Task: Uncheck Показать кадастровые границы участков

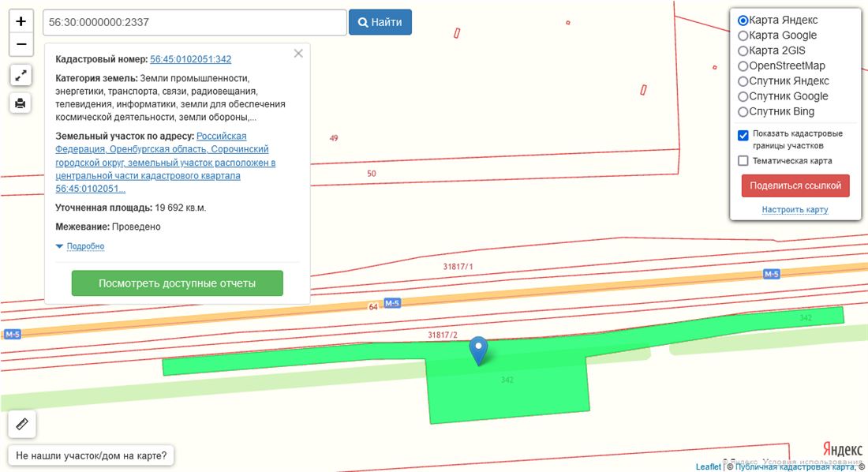Action: [x=743, y=135]
